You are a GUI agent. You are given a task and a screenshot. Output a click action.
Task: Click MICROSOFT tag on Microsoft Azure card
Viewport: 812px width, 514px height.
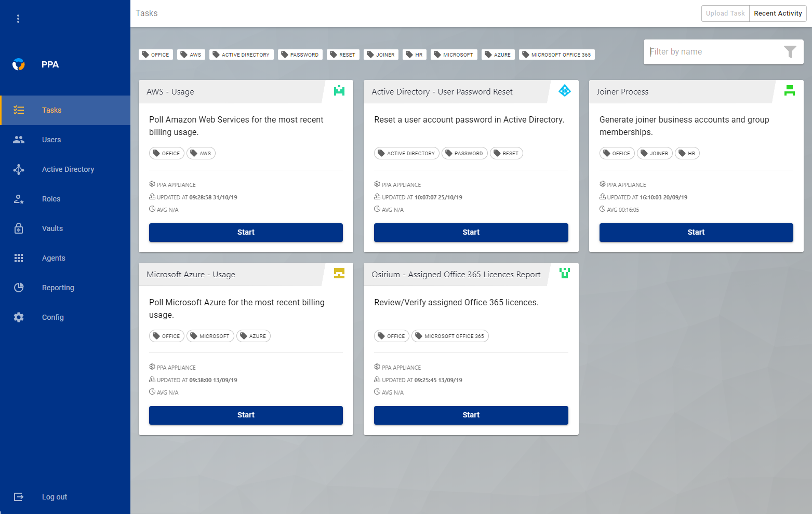[x=210, y=336]
